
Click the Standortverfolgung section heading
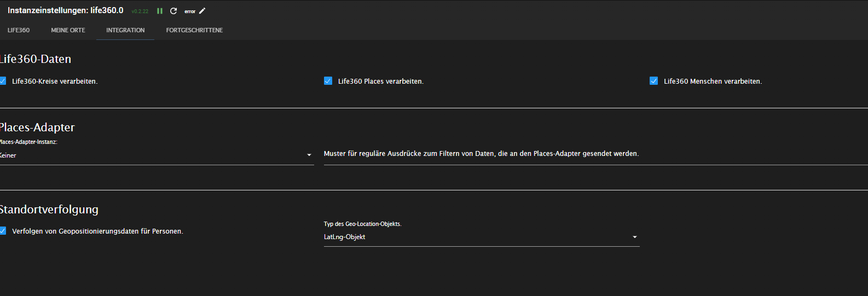(x=49, y=210)
